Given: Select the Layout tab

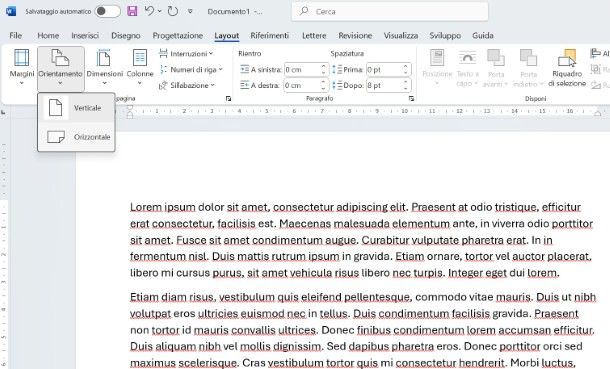Looking at the screenshot, I should coord(226,36).
